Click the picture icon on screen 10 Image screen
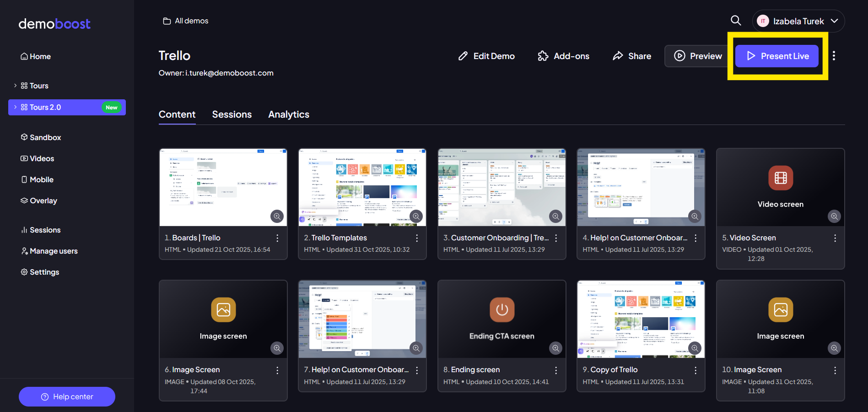The height and width of the screenshot is (412, 868). pos(781,310)
